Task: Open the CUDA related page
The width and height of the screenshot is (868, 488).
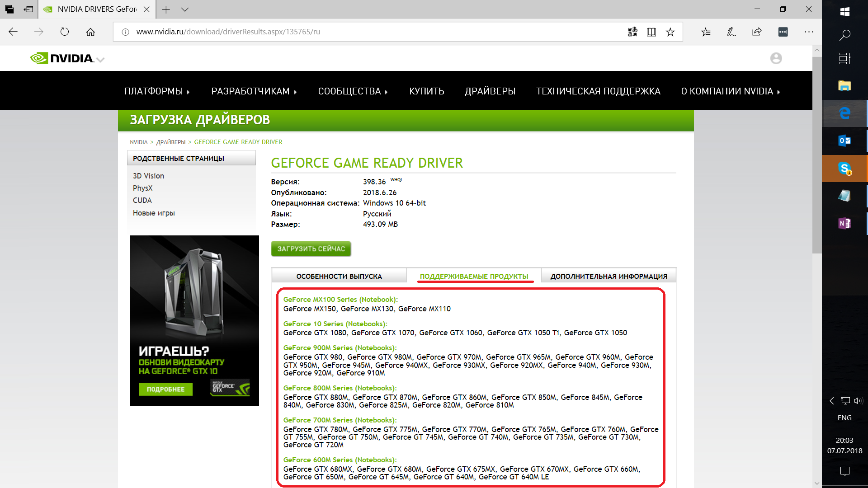Action: pyautogui.click(x=142, y=200)
